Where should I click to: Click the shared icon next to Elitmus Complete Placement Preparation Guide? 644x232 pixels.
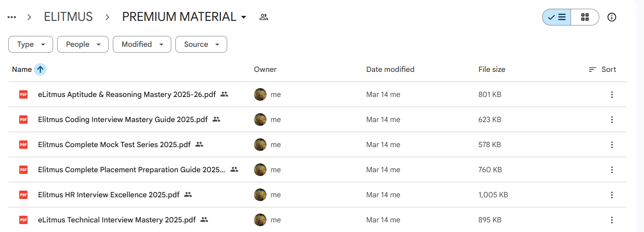(x=234, y=170)
